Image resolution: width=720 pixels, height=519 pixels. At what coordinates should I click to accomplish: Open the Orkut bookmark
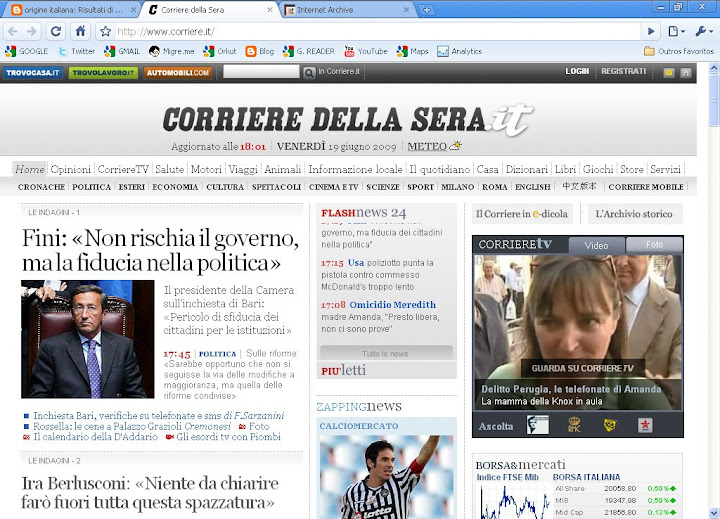[x=220, y=51]
